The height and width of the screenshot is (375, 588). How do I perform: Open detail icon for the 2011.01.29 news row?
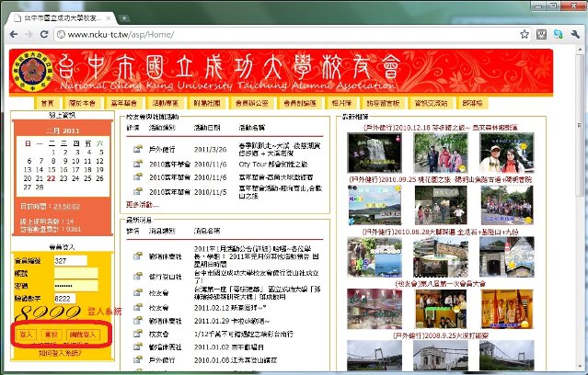click(x=138, y=321)
